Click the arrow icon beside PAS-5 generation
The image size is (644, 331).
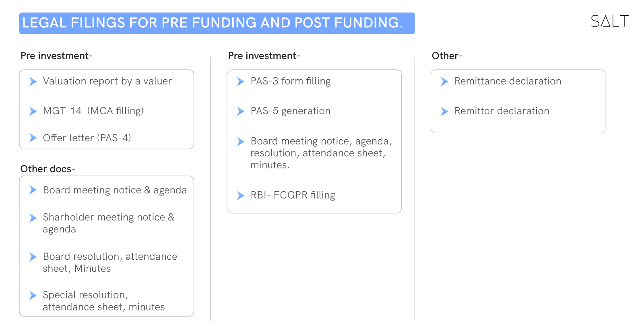tap(241, 111)
